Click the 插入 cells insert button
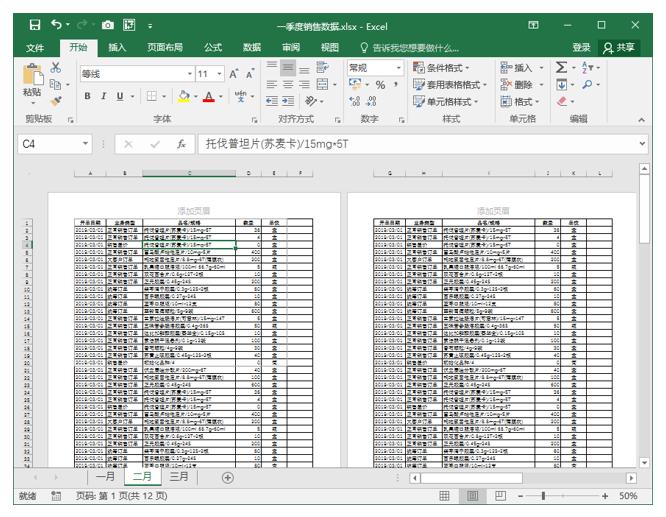Image resolution: width=666 pixels, height=517 pixels. 522,68
